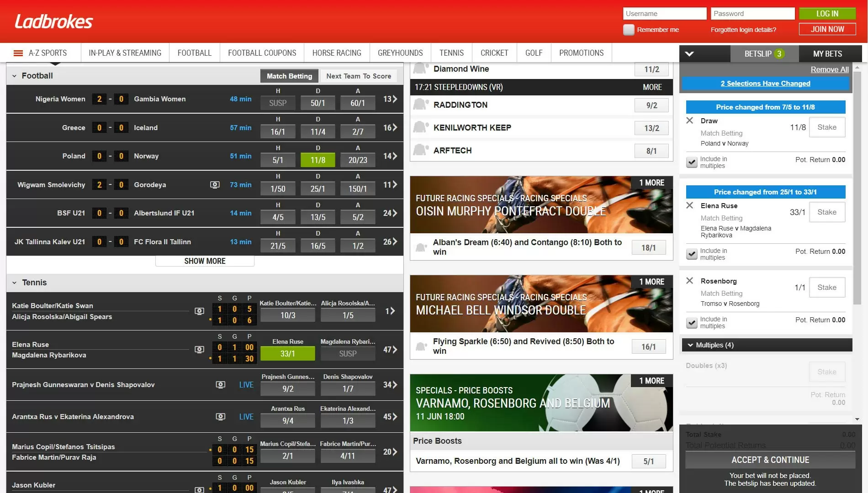868x493 pixels.
Task: Click jockey silks icon for KENILWORTH KEEP
Action: tap(421, 127)
